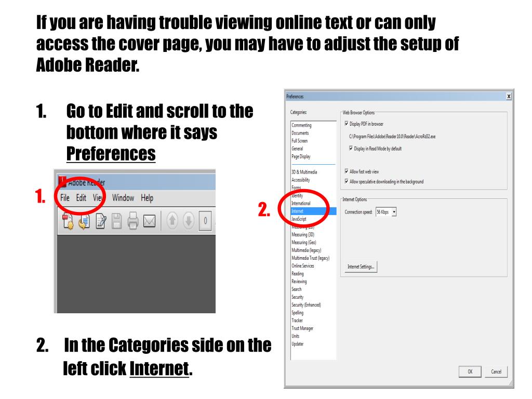Select Multimedia (legacy) category
This screenshot has height=399, width=532.
pyautogui.click(x=307, y=250)
